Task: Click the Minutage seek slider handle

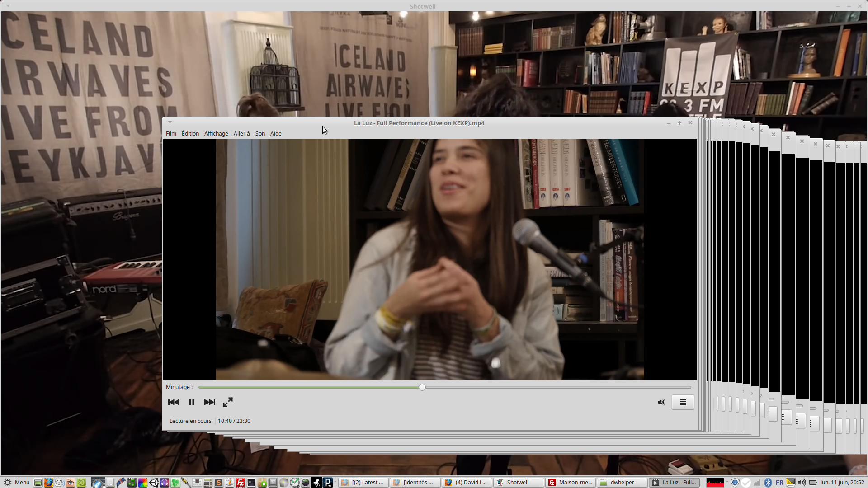Action: (422, 387)
